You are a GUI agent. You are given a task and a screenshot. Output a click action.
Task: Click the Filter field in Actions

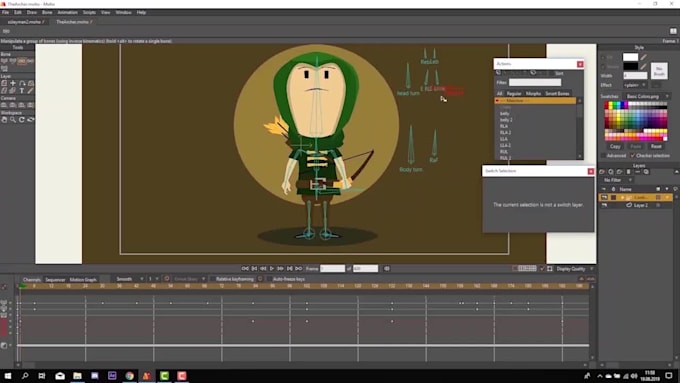[x=535, y=82]
